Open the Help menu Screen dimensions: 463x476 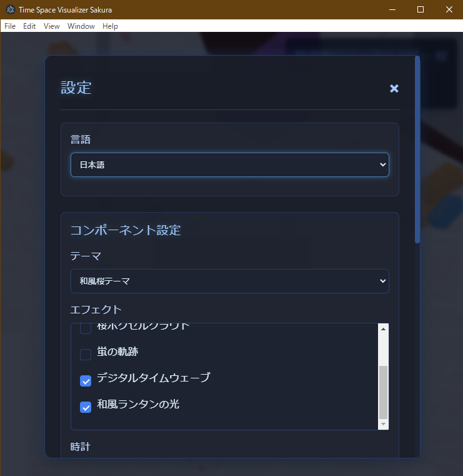click(x=110, y=26)
